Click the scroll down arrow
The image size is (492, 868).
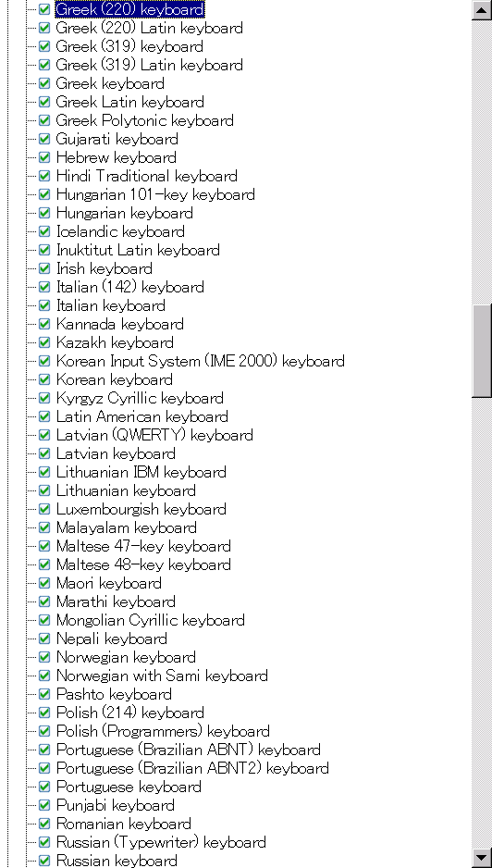[482, 858]
